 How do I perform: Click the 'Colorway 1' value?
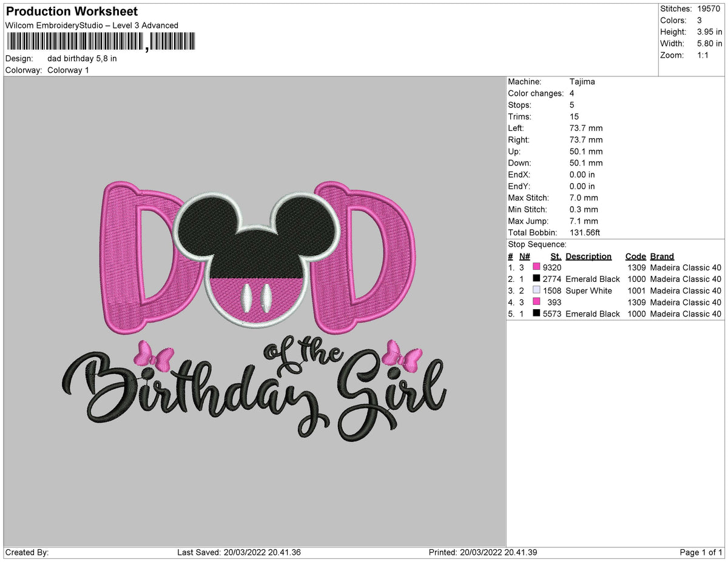pyautogui.click(x=68, y=70)
